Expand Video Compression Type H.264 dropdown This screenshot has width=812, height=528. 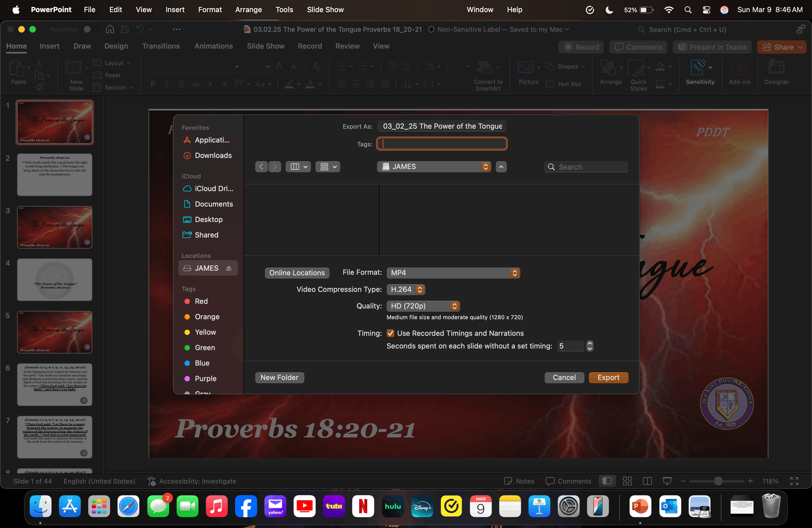pyautogui.click(x=406, y=289)
